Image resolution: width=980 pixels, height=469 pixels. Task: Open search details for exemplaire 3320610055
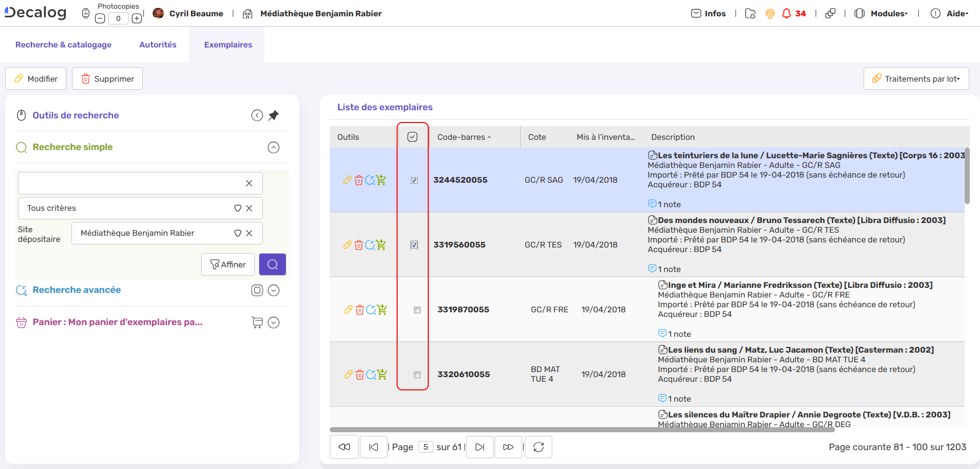[371, 375]
